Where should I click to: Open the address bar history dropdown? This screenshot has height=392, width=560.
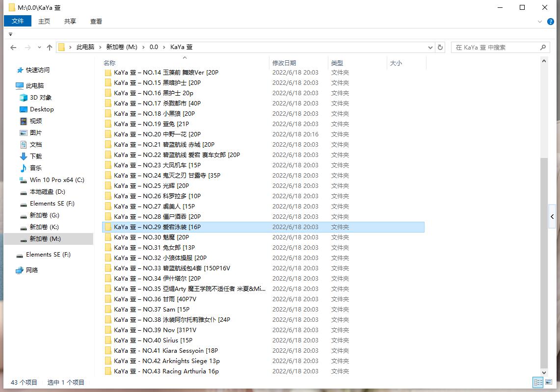tap(430, 47)
